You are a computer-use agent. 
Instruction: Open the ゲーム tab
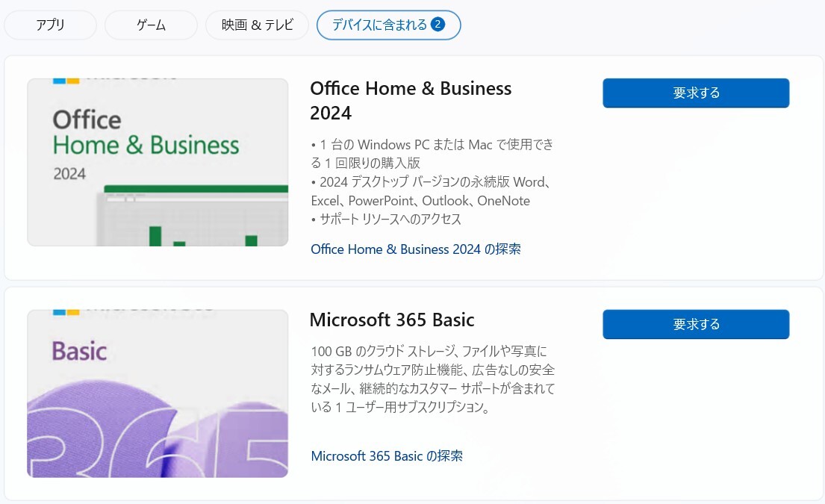point(151,25)
